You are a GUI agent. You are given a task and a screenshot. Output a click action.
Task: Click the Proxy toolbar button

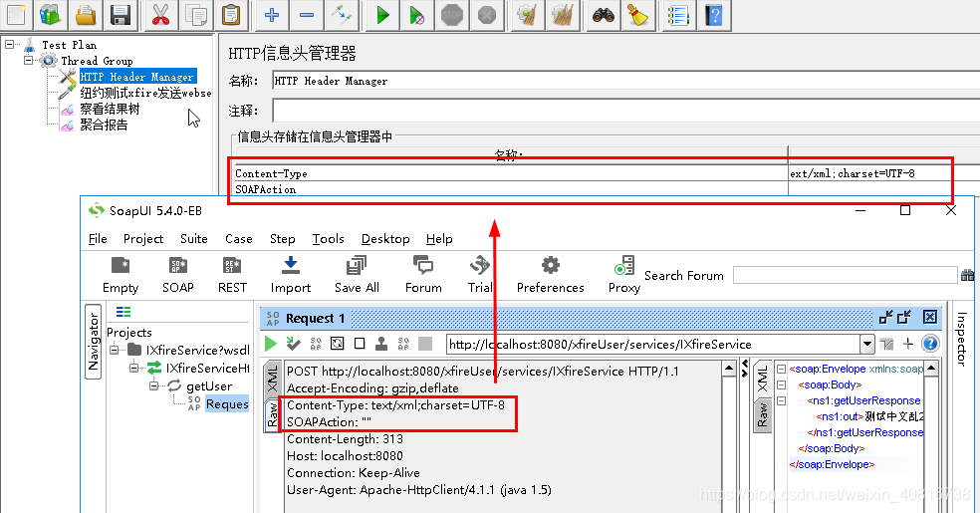(623, 275)
